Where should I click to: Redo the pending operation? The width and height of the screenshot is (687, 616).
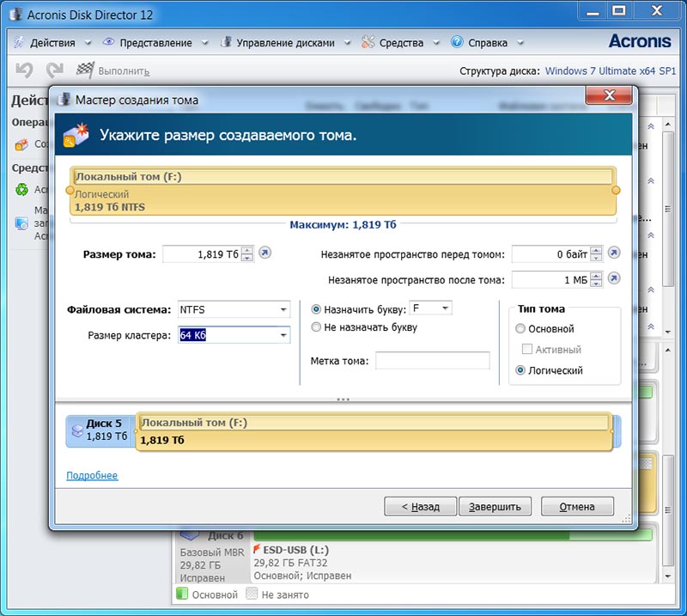click(x=55, y=70)
